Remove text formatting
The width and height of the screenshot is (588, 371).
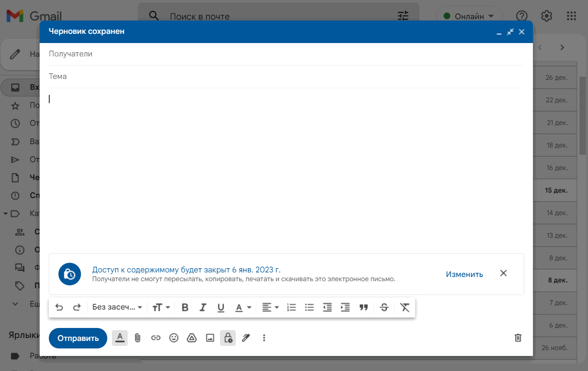point(405,307)
